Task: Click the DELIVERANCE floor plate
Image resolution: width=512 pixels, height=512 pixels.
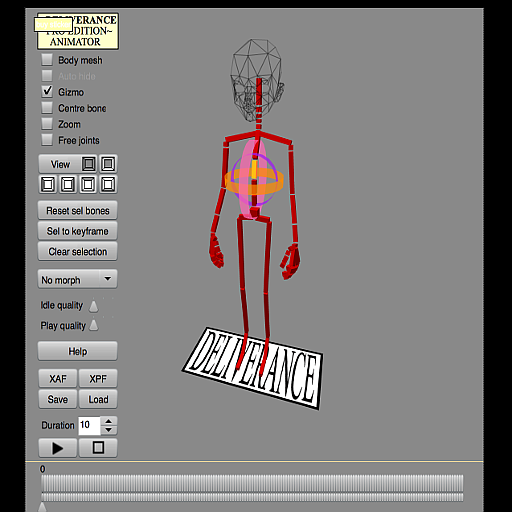Action: 253,368
